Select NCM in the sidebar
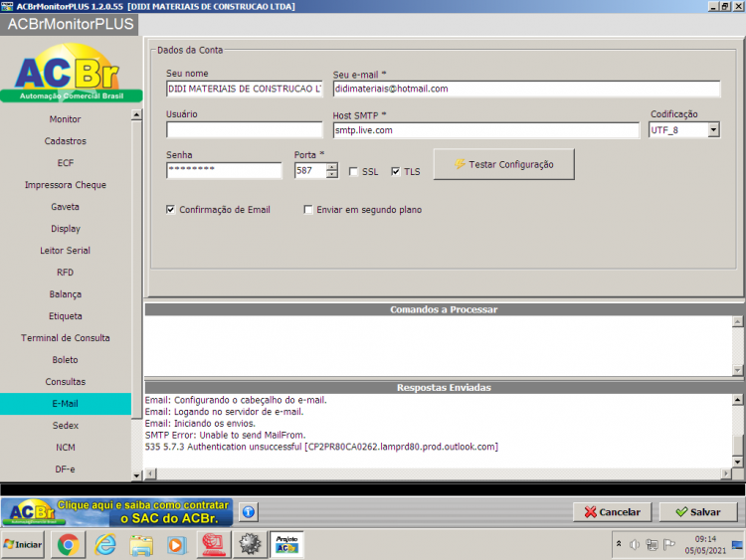746x560 pixels. pyautogui.click(x=66, y=448)
